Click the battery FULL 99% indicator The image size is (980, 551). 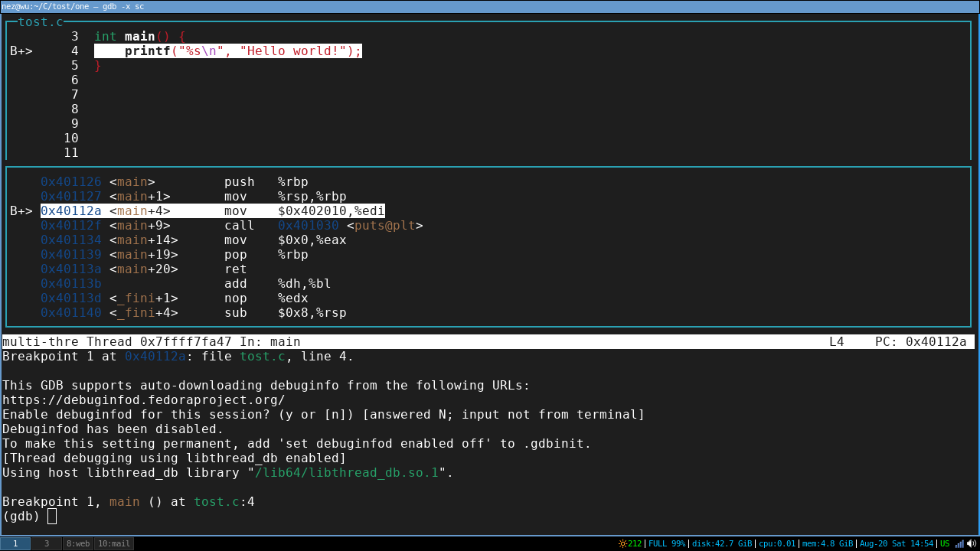[x=667, y=543]
